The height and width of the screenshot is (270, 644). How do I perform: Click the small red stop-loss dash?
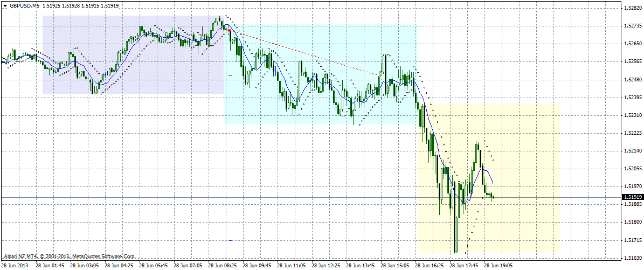click(x=231, y=75)
